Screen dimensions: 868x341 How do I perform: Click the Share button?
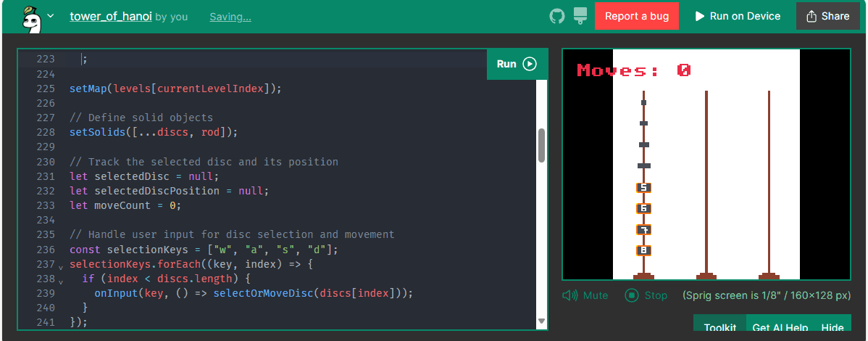point(827,16)
